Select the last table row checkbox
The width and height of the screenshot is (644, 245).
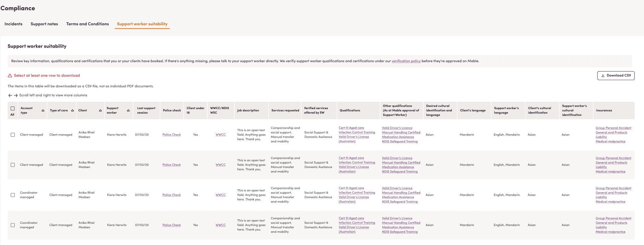(13, 225)
